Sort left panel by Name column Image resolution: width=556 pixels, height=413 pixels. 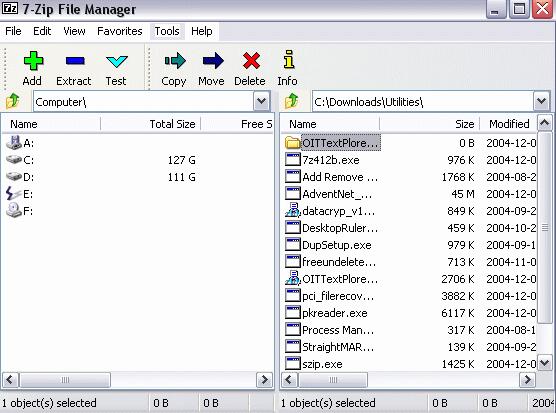click(51, 124)
